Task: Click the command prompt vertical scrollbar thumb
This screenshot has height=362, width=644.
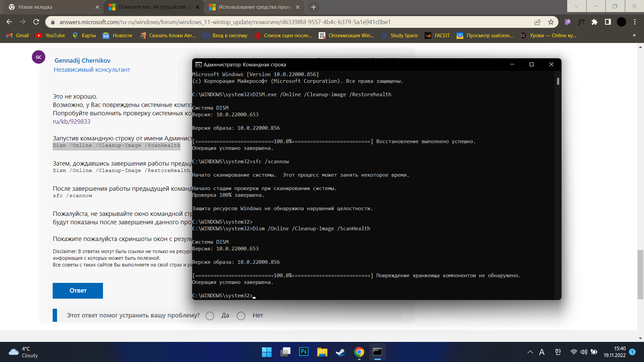Action: (x=558, y=81)
